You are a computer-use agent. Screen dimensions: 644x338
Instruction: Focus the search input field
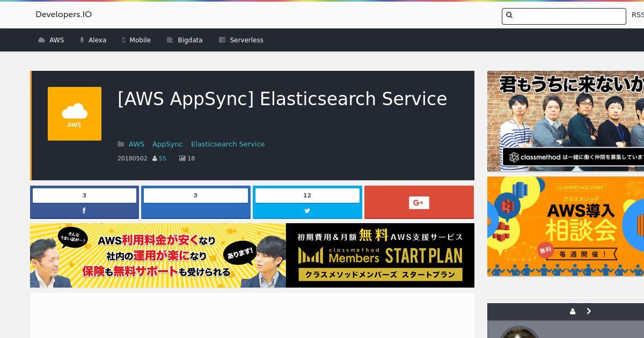(563, 16)
